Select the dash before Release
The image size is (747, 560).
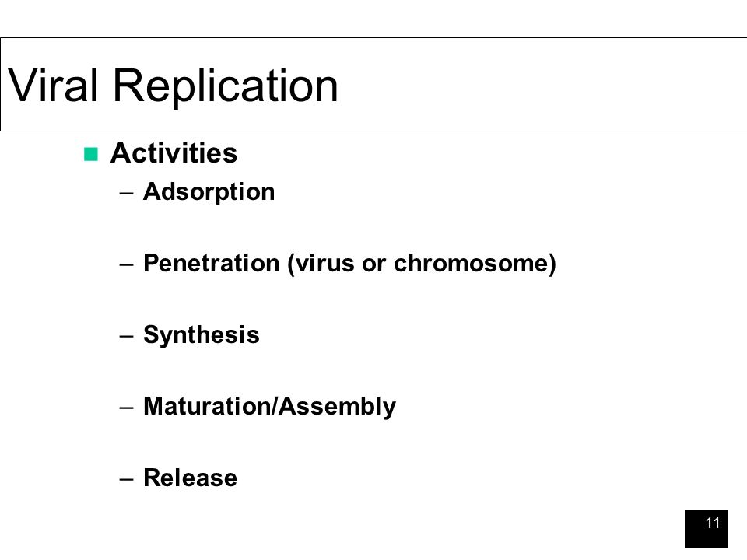126,479
